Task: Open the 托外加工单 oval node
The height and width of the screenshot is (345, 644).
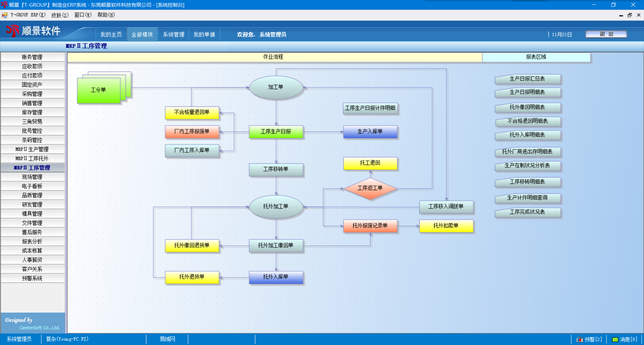Action: 276,207
